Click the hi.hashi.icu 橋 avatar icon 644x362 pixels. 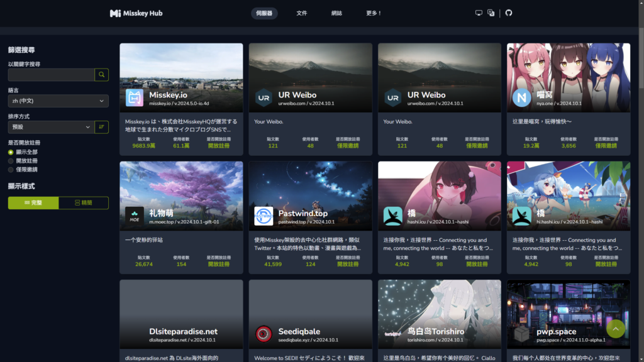coord(521,216)
